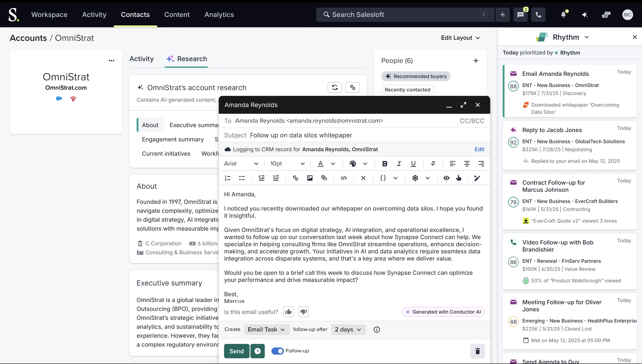Screen dimensions: 642x364
Task: Select Engagement summary research section
Action: tap(173, 139)
